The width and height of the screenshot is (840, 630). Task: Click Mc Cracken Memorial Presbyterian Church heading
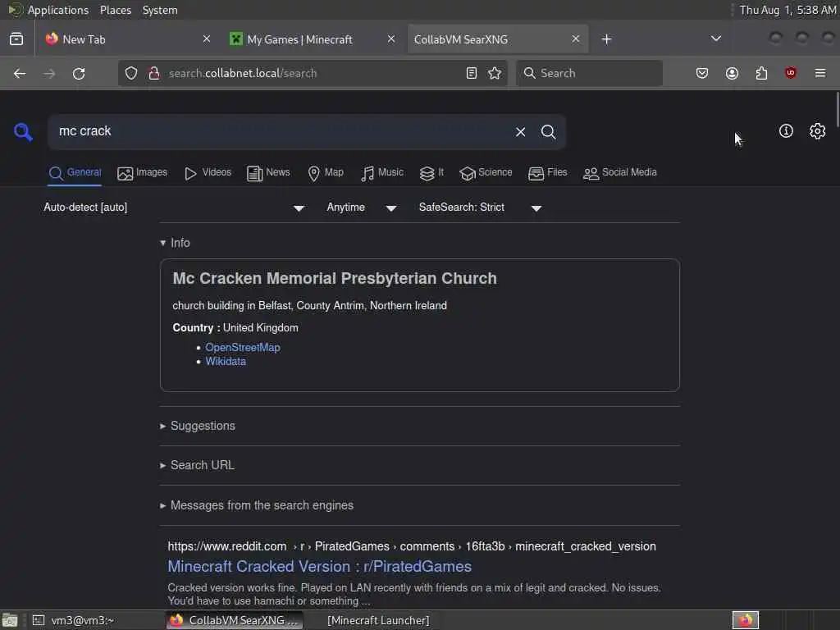pos(335,279)
